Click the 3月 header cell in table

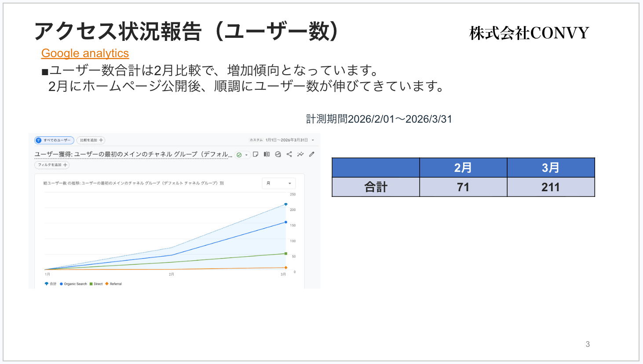(x=551, y=167)
